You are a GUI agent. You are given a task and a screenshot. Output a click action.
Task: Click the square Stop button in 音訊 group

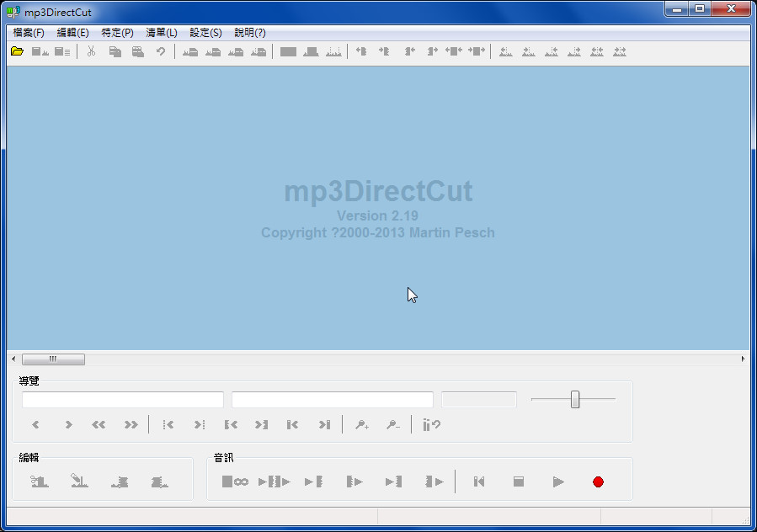(x=519, y=481)
